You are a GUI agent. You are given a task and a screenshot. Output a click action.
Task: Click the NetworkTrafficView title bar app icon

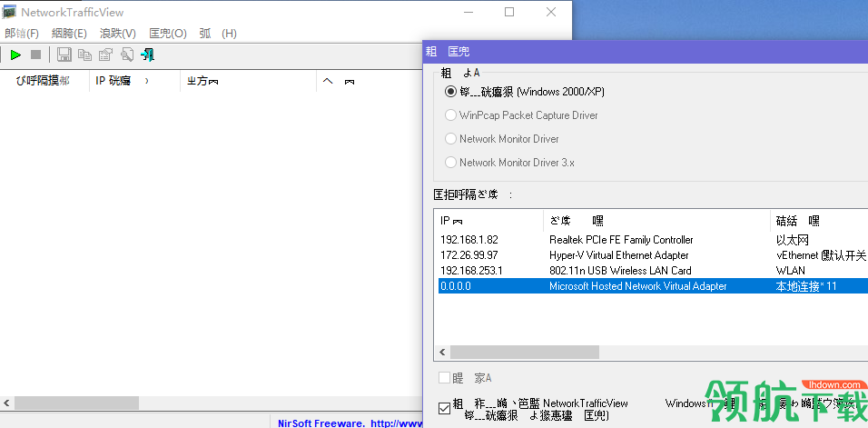[x=9, y=12]
